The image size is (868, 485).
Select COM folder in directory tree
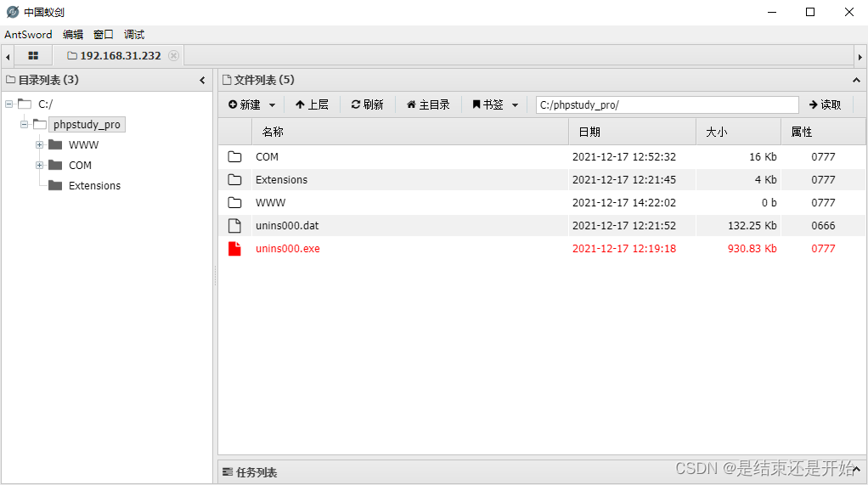[x=81, y=165]
